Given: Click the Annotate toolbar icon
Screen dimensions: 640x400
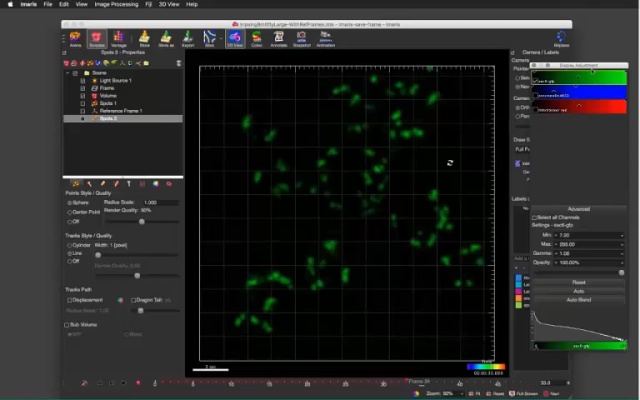Looking at the screenshot, I should coord(280,39).
